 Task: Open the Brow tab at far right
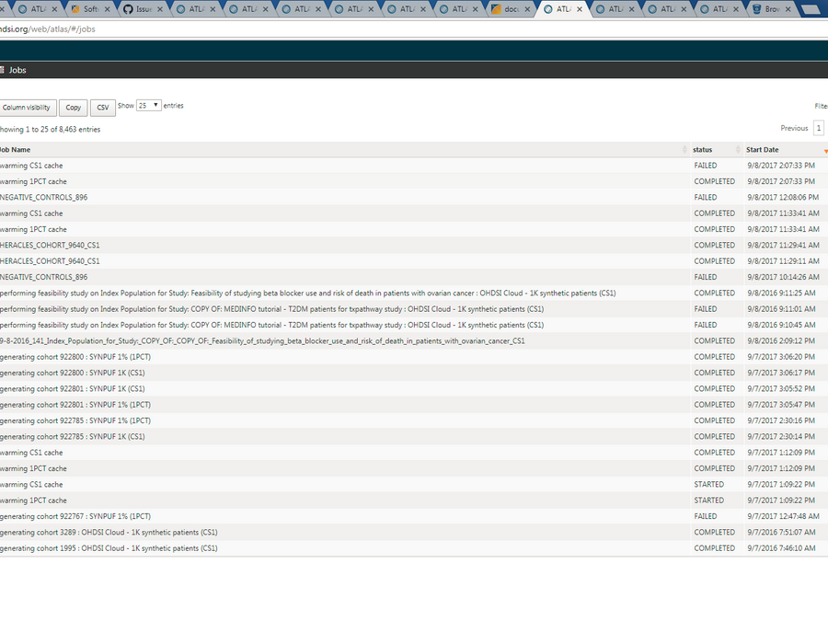point(771,9)
